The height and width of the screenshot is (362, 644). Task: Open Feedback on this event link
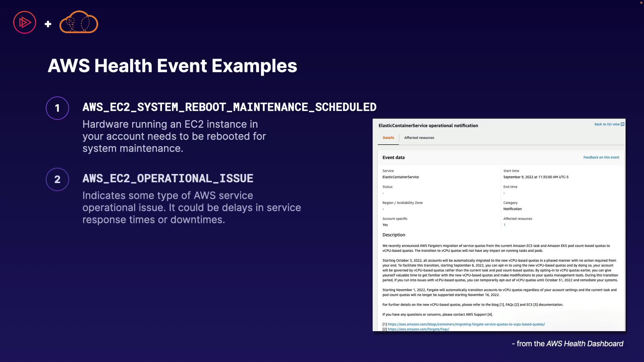(x=601, y=157)
